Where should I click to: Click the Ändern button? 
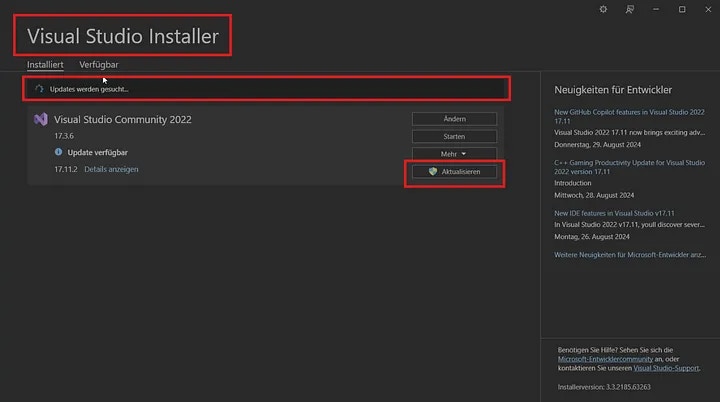pos(454,119)
